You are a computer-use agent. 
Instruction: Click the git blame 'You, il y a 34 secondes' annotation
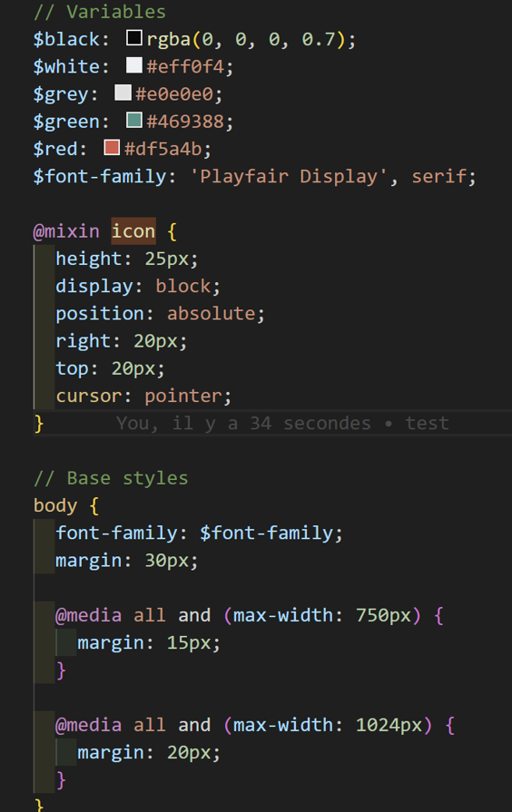pyautogui.click(x=282, y=424)
